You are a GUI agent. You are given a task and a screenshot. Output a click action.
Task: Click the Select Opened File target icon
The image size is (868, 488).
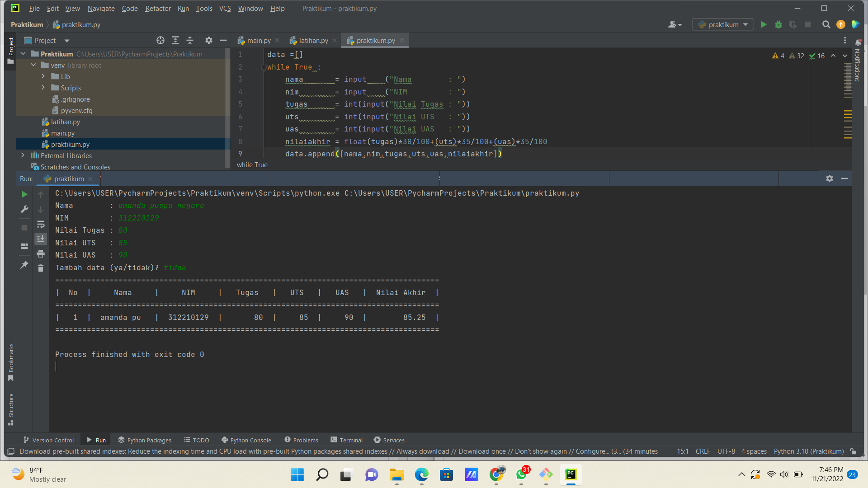160,40
